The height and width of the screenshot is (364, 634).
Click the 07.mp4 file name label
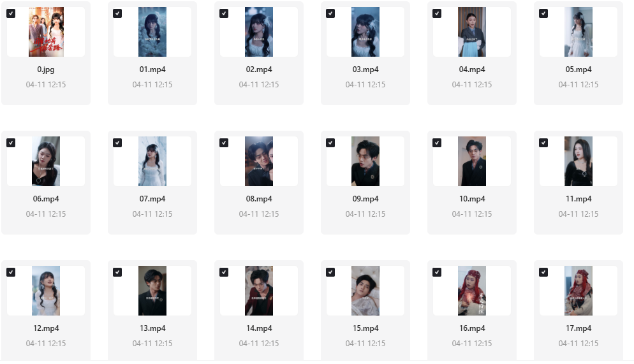(152, 199)
